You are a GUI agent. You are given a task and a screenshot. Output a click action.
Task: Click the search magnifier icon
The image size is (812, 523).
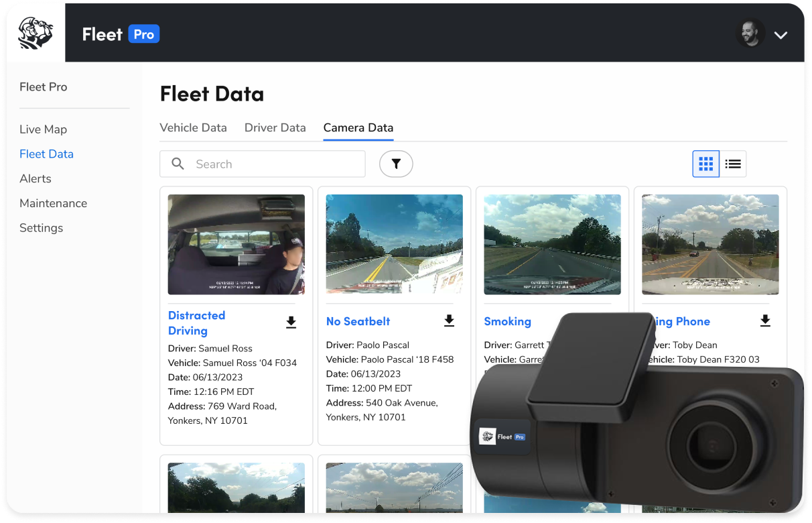tap(177, 164)
